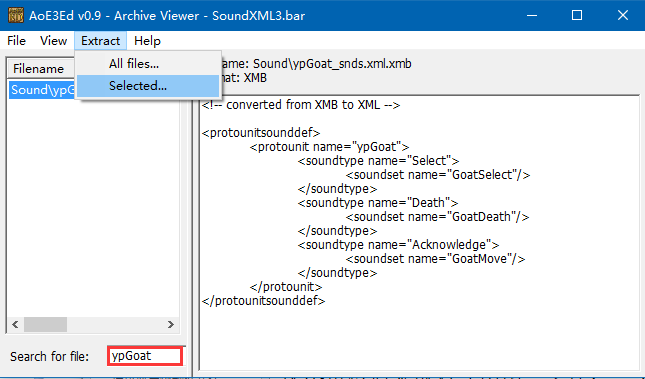Image resolution: width=645 pixels, height=379 pixels.
Task: Place cursor on the GoatSelect soundset line
Action: tap(438, 175)
